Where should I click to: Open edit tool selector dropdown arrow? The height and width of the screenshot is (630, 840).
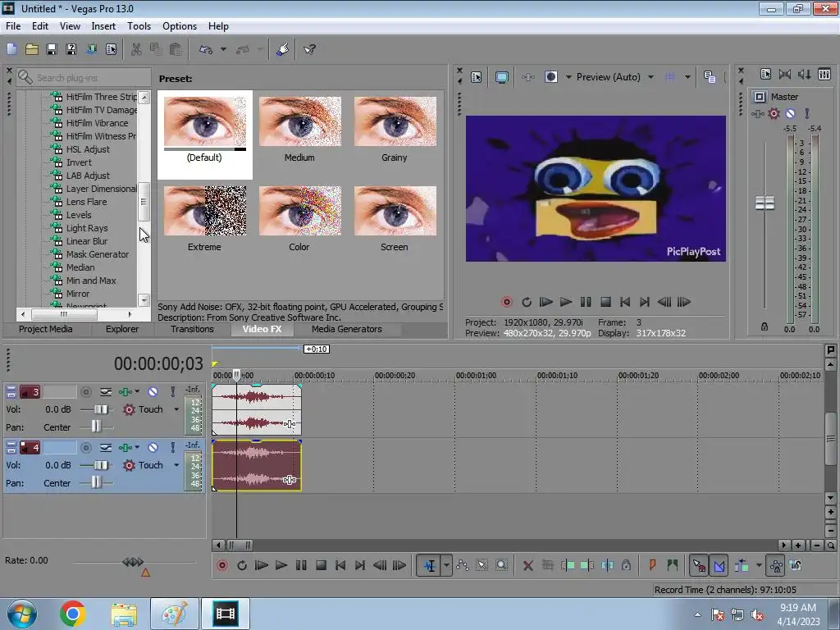click(446, 565)
